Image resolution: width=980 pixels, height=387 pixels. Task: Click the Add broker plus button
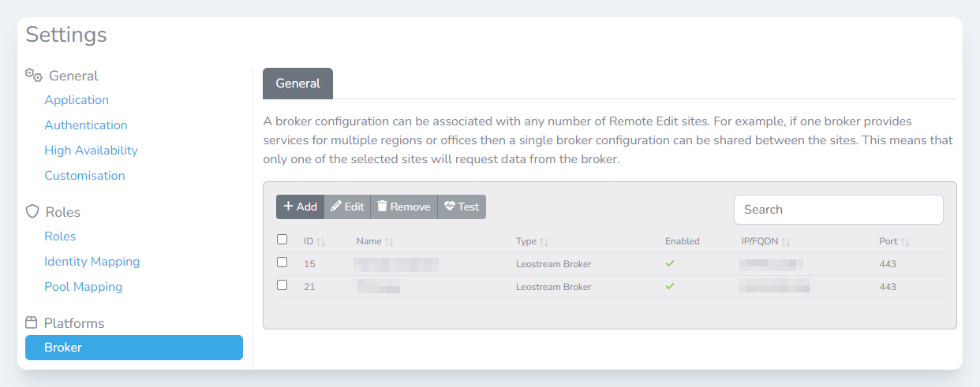(300, 207)
